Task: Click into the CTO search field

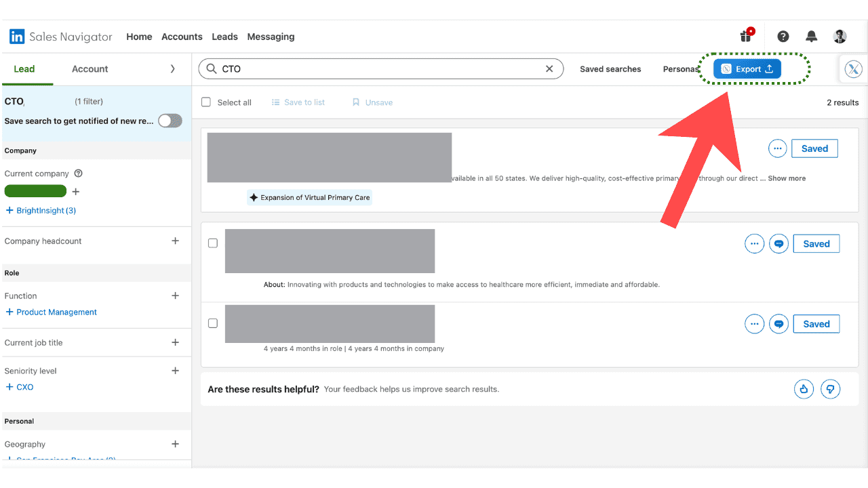Action: pos(380,69)
